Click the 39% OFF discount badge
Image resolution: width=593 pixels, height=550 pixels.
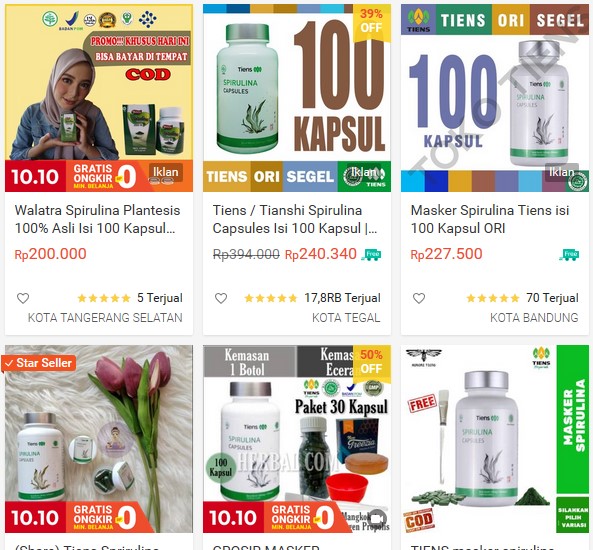[371, 21]
